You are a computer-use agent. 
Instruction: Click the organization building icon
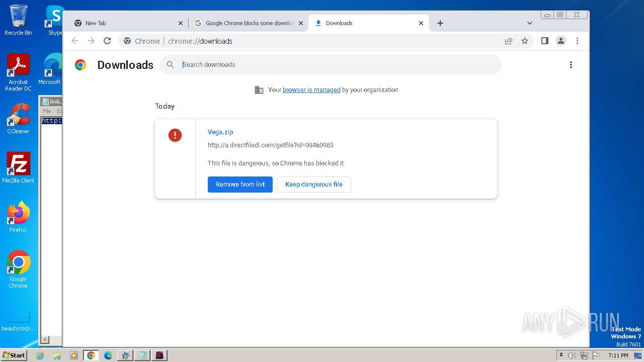[x=259, y=90]
